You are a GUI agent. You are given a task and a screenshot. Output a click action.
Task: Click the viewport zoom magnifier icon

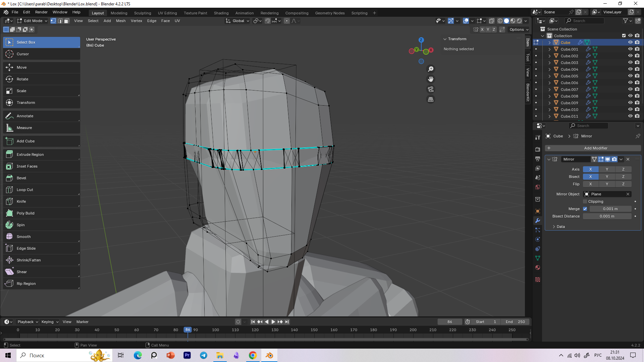pyautogui.click(x=431, y=69)
